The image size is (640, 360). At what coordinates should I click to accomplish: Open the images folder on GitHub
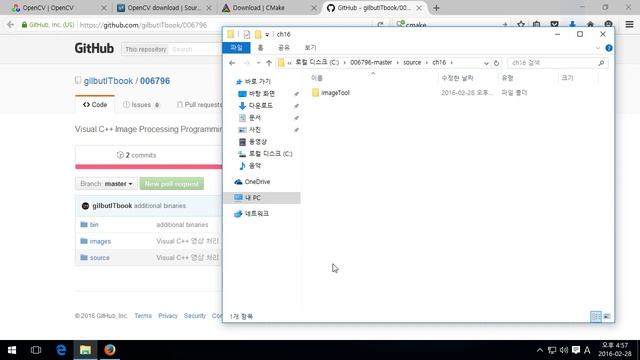point(100,241)
